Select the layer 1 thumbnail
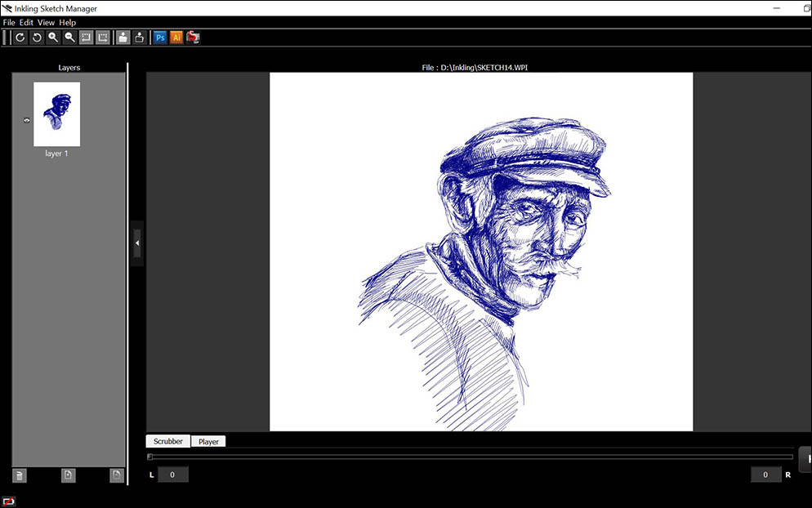 (56, 114)
